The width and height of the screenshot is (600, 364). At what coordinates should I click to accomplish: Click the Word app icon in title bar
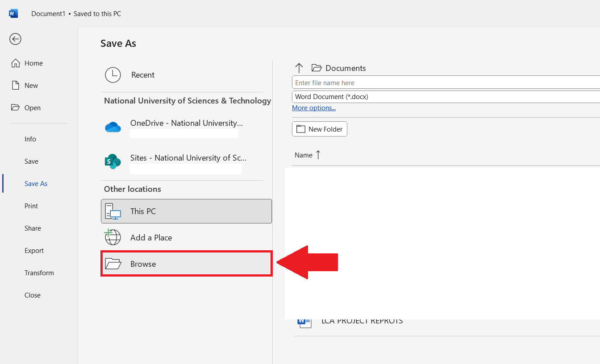pos(13,13)
